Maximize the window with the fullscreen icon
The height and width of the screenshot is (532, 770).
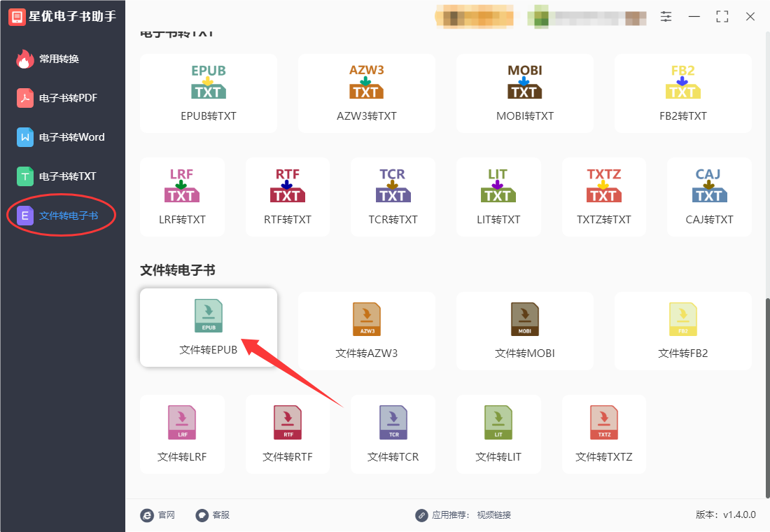pos(722,17)
